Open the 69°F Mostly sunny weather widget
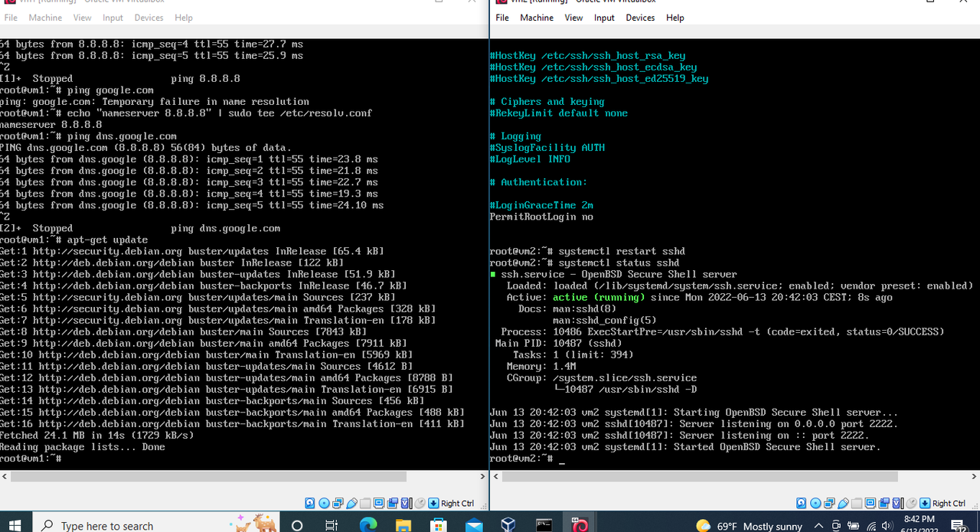The width and height of the screenshot is (980, 532). tap(749, 526)
